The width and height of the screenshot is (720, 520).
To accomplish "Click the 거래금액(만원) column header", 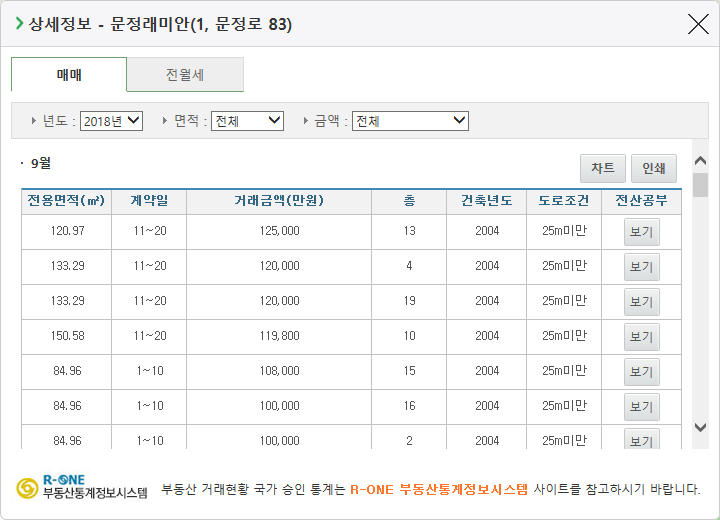I will 279,201.
